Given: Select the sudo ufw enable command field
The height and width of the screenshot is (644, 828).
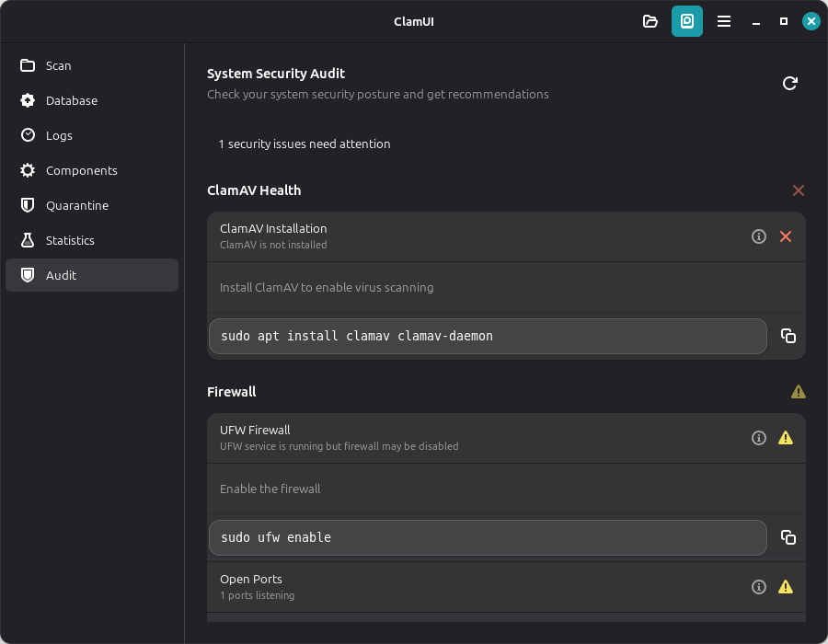Looking at the screenshot, I should tap(488, 537).
